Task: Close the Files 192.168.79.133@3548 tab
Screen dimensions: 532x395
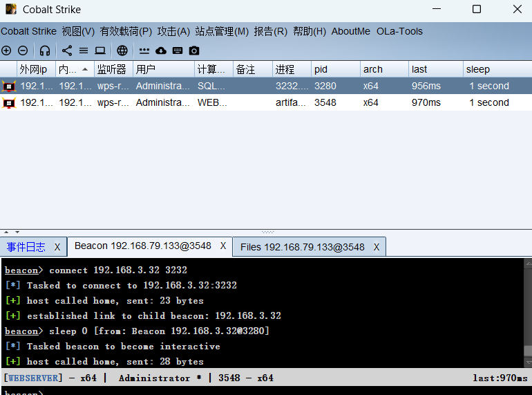Action: 377,247
